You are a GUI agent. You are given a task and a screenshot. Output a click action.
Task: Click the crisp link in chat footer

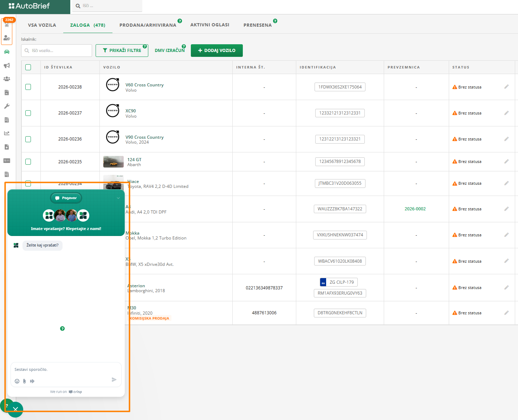coord(76,392)
